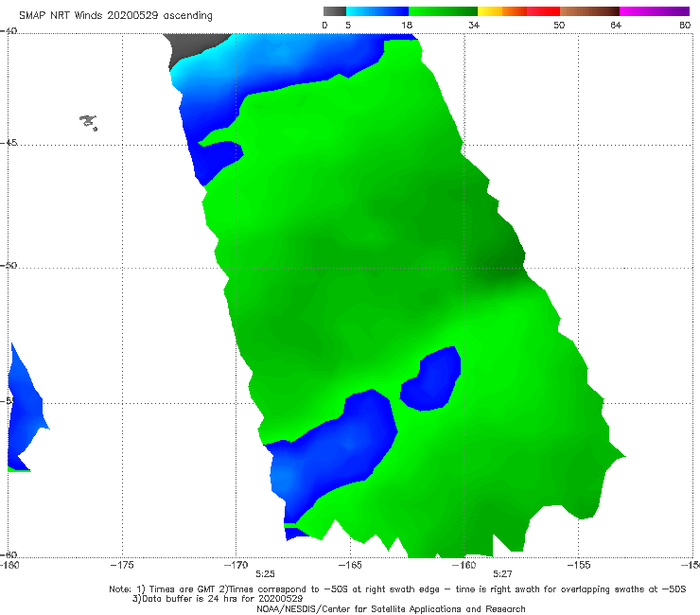Screen dimensions: 700x615
Task: Click the yellow-orange segment of the color scale
Action: coord(502,11)
